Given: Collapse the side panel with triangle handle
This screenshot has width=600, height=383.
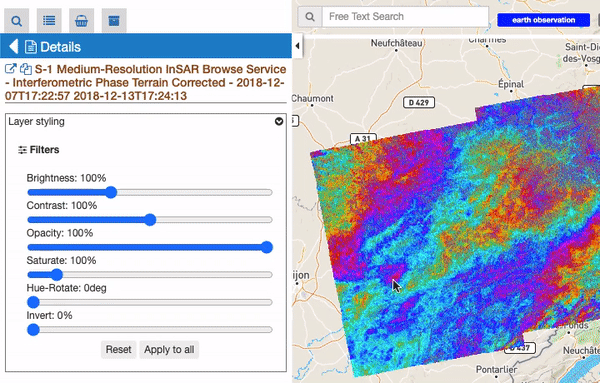Looking at the screenshot, I should tap(297, 46).
